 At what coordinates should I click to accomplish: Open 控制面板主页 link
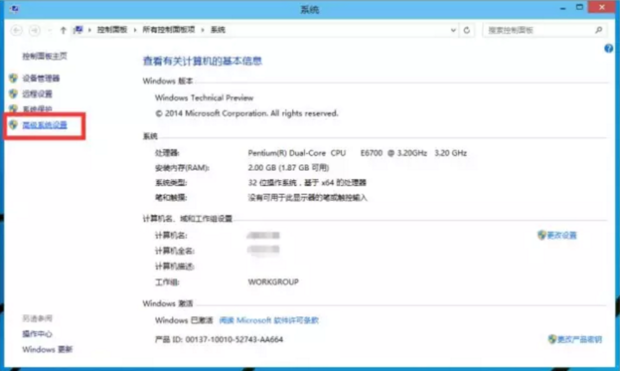[45, 56]
